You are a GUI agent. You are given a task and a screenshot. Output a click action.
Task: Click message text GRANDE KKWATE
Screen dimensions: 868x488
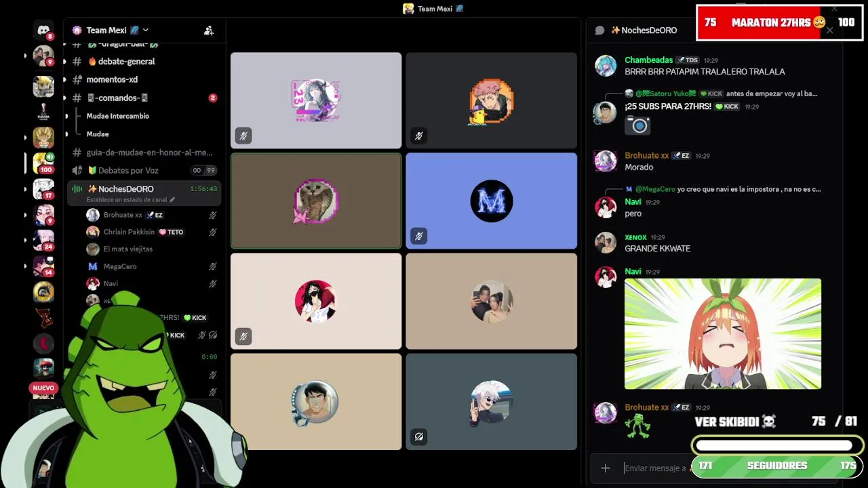(x=657, y=249)
